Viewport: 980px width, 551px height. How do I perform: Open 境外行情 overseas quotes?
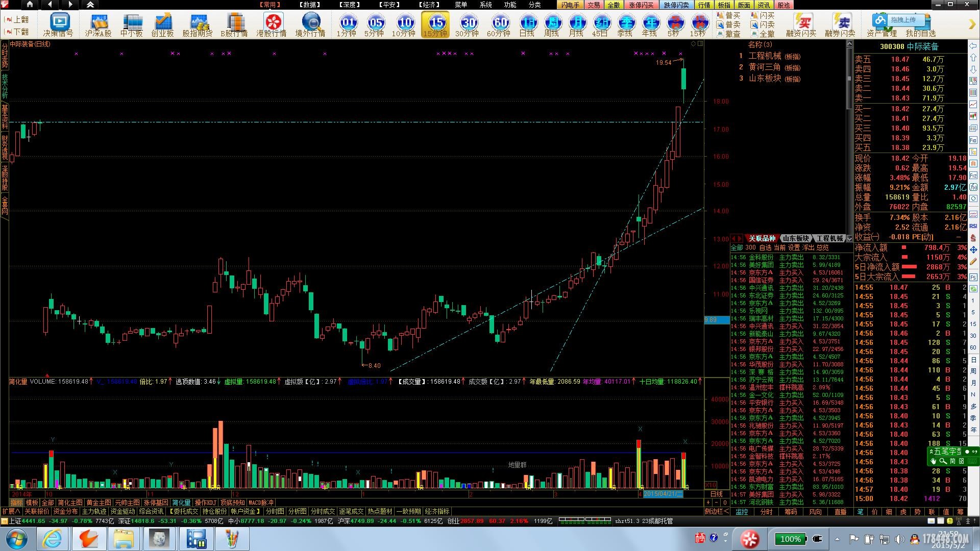click(x=310, y=24)
